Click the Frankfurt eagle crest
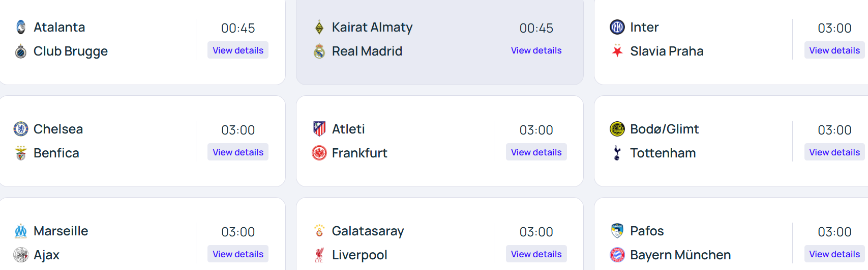Image resolution: width=868 pixels, height=270 pixels. tap(319, 153)
